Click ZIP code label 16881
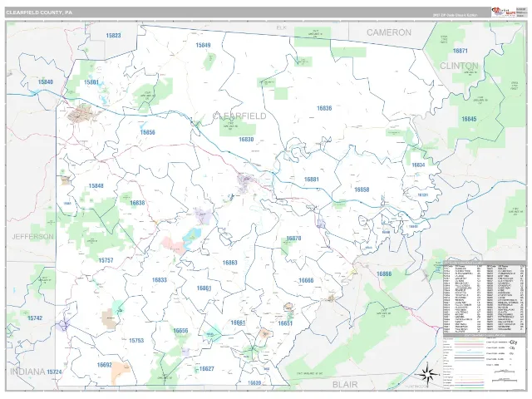Screen dimensions: 532x399 click(312, 180)
